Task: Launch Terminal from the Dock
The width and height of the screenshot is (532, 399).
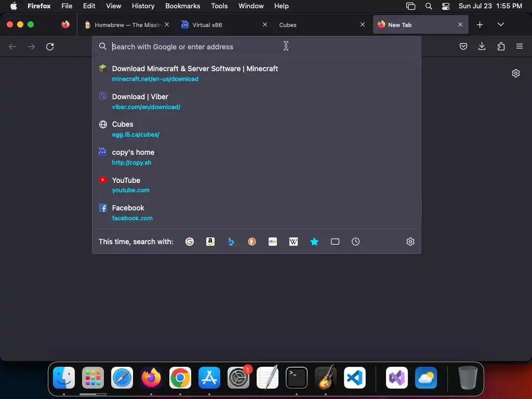Action: 297,378
